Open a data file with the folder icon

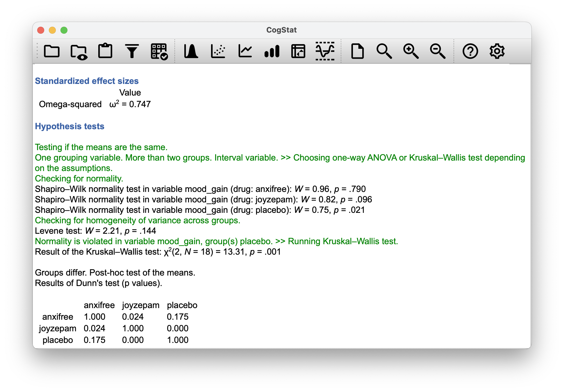(52, 51)
